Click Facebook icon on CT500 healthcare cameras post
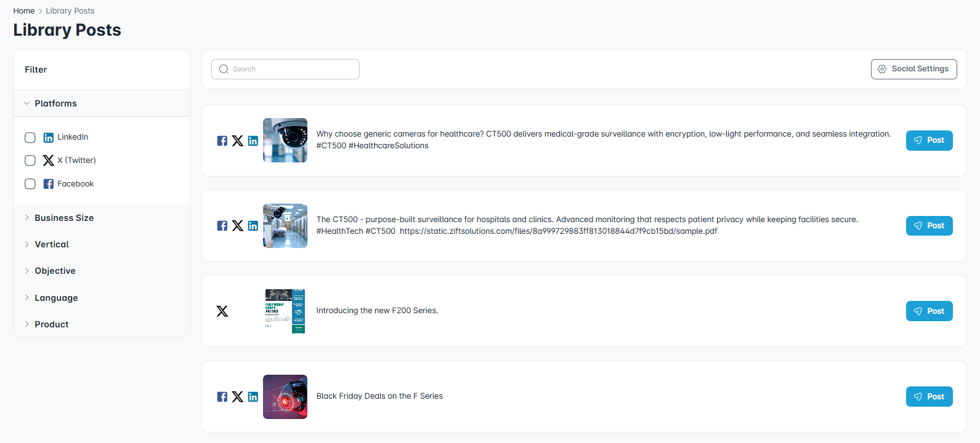The width and height of the screenshot is (980, 443). (222, 141)
